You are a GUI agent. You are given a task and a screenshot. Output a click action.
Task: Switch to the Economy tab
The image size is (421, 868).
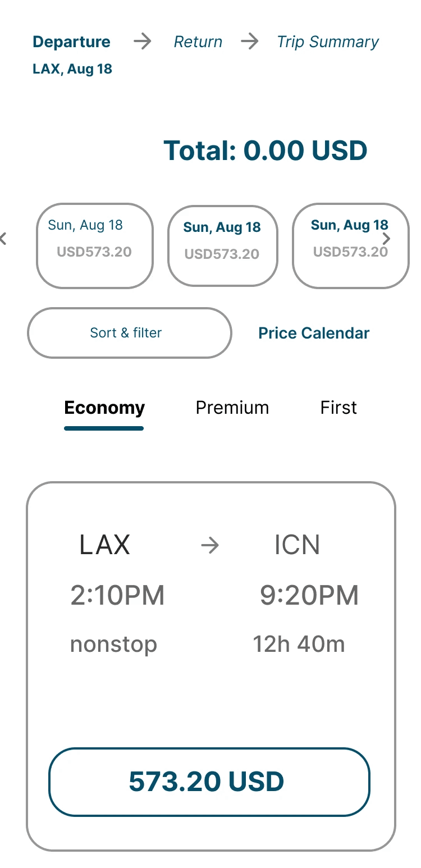[x=104, y=408]
